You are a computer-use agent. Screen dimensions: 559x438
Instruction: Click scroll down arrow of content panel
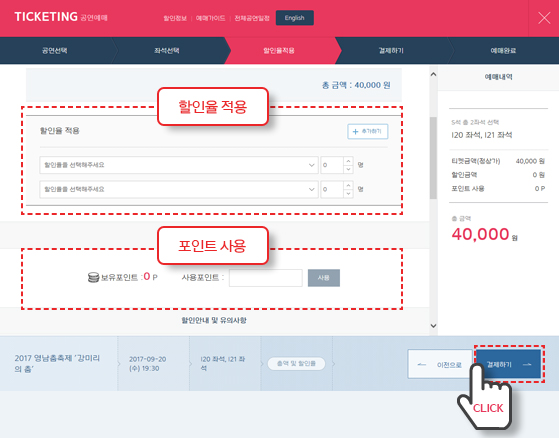point(433,325)
